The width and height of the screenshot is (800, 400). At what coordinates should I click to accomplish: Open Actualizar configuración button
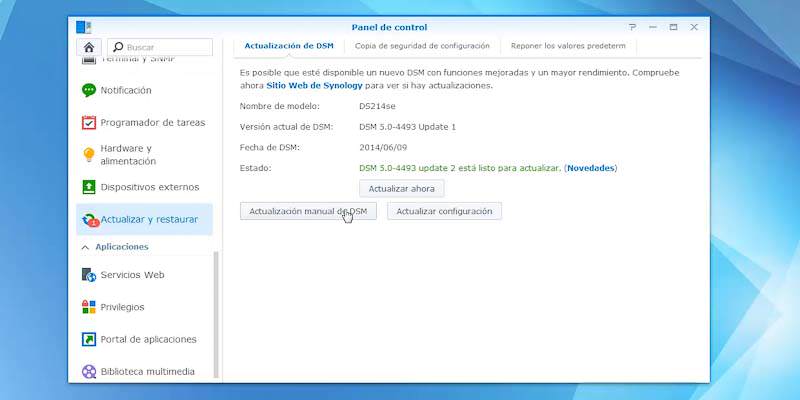[x=444, y=211]
